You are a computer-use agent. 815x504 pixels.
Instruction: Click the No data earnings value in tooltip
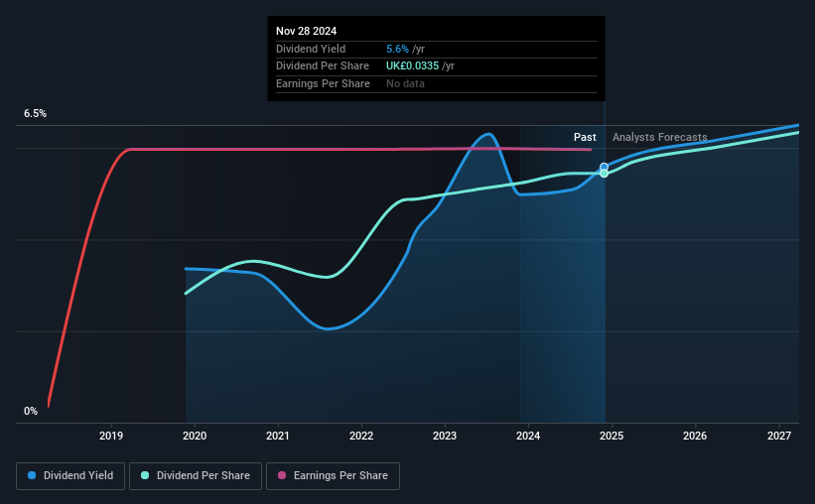[x=405, y=83]
